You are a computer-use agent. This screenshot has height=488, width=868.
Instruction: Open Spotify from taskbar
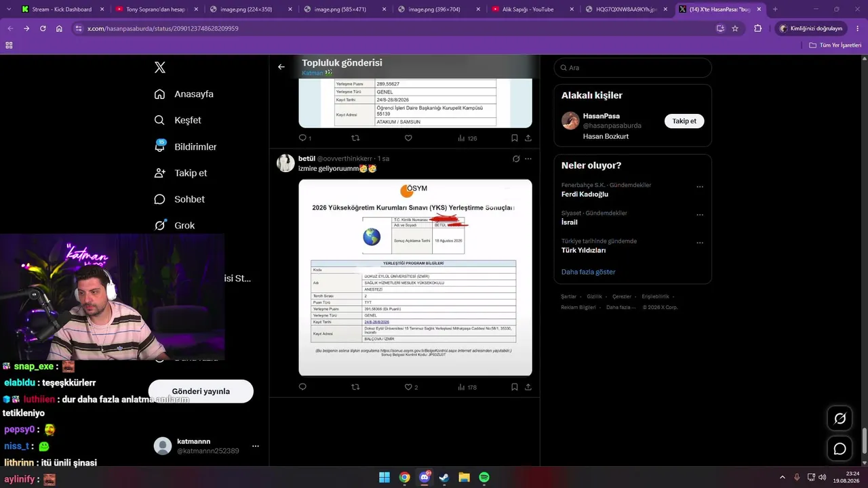[484, 477]
